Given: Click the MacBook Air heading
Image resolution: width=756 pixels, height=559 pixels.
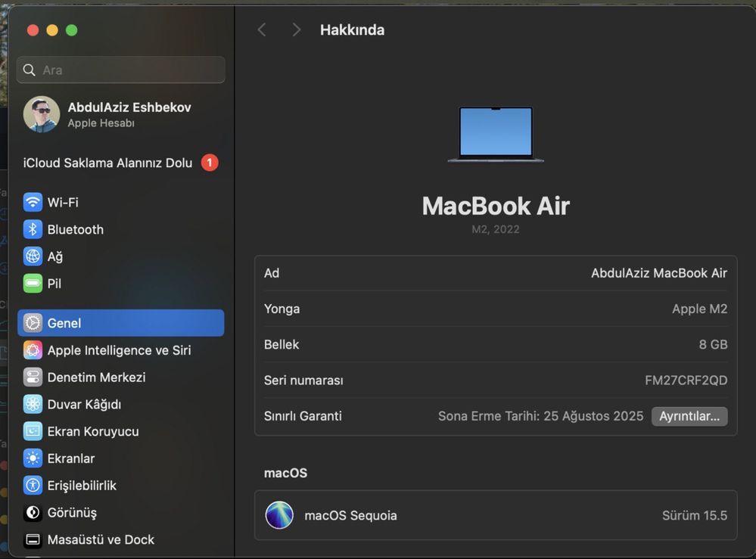Looking at the screenshot, I should point(496,207).
